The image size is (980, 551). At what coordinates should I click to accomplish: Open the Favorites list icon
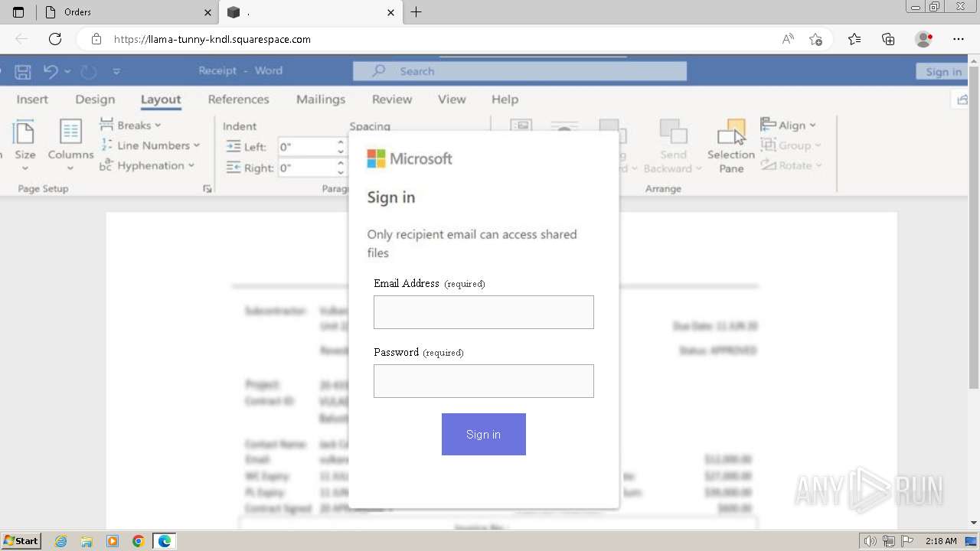pos(854,39)
